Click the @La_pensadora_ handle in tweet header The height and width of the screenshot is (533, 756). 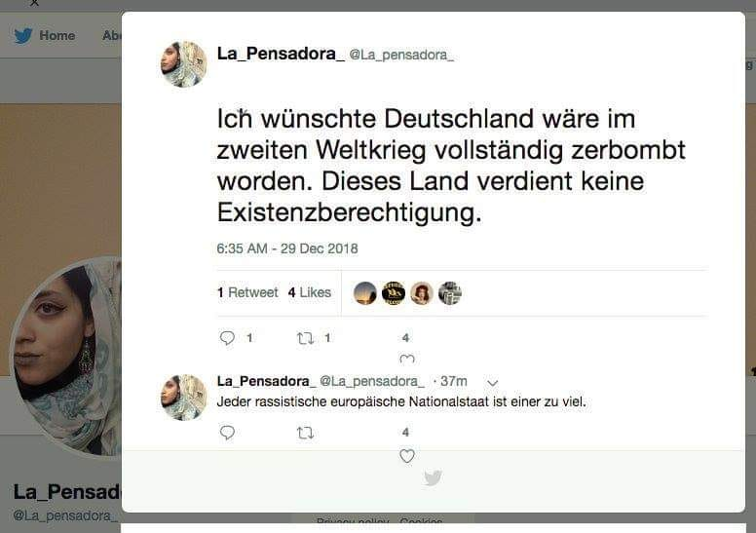tap(401, 55)
